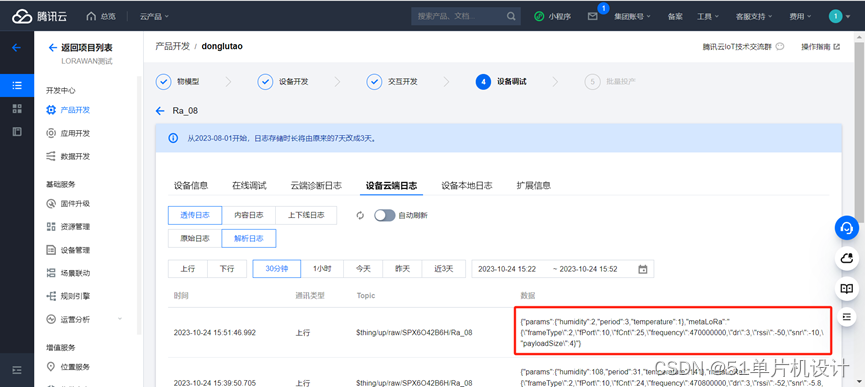
Task: Click the search magnifier icon
Action: pyautogui.click(x=511, y=16)
